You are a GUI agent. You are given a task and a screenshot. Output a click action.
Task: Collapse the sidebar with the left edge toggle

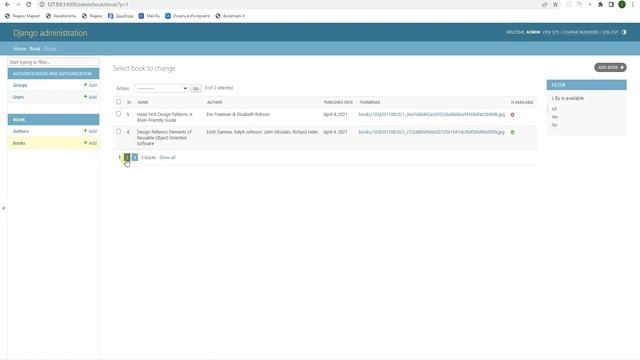(4, 208)
